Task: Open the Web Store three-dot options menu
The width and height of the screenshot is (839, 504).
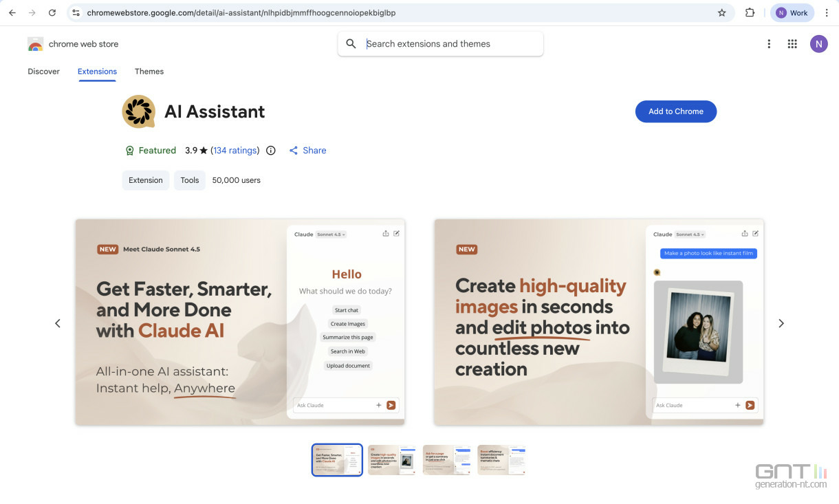Action: click(769, 44)
